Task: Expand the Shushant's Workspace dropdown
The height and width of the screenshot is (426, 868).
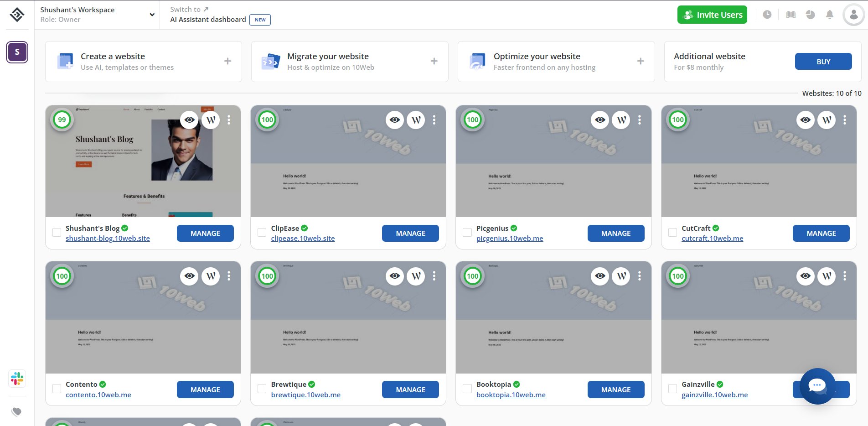Action: tap(152, 15)
